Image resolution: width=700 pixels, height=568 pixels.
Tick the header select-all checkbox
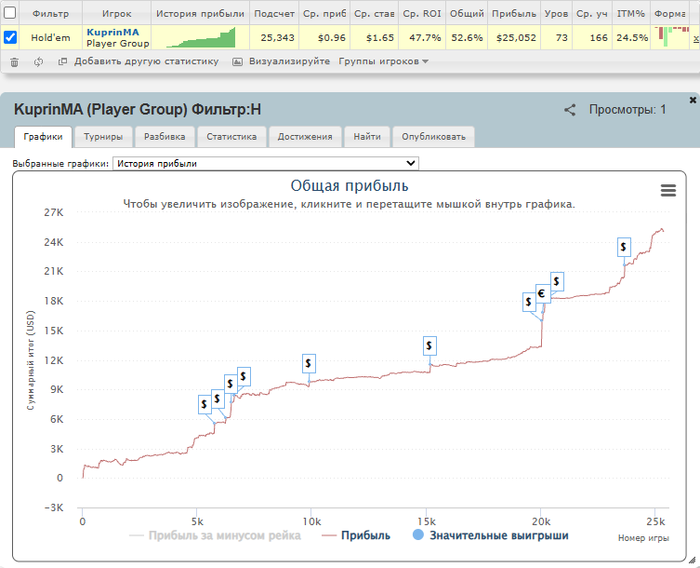pyautogui.click(x=10, y=13)
